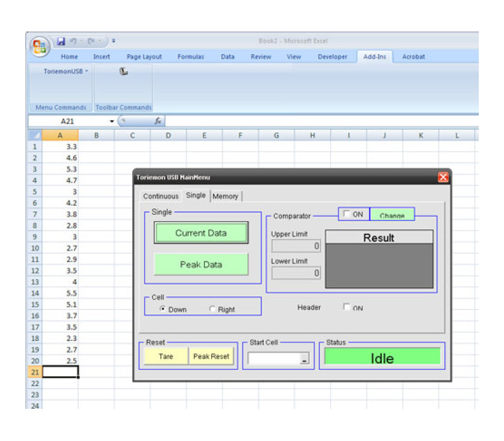The height and width of the screenshot is (441, 504).
Task: Select cell A8 containing 2.8
Action: pos(60,226)
